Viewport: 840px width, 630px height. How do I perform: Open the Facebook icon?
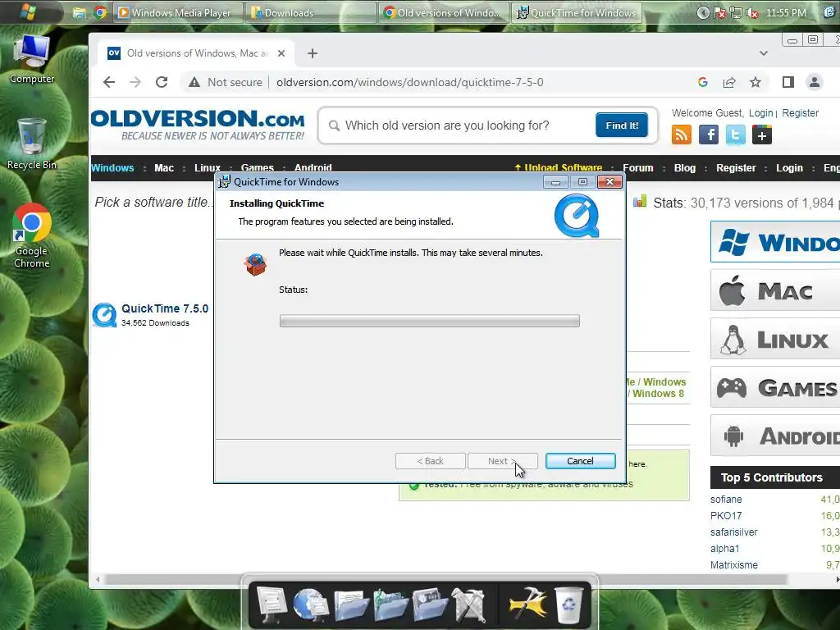click(x=708, y=135)
